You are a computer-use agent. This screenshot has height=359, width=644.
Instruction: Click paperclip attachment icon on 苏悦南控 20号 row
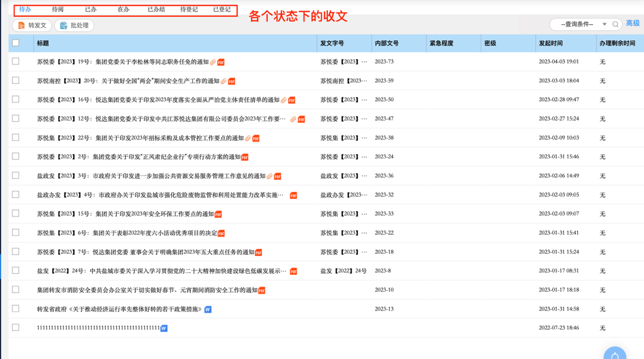224,81
